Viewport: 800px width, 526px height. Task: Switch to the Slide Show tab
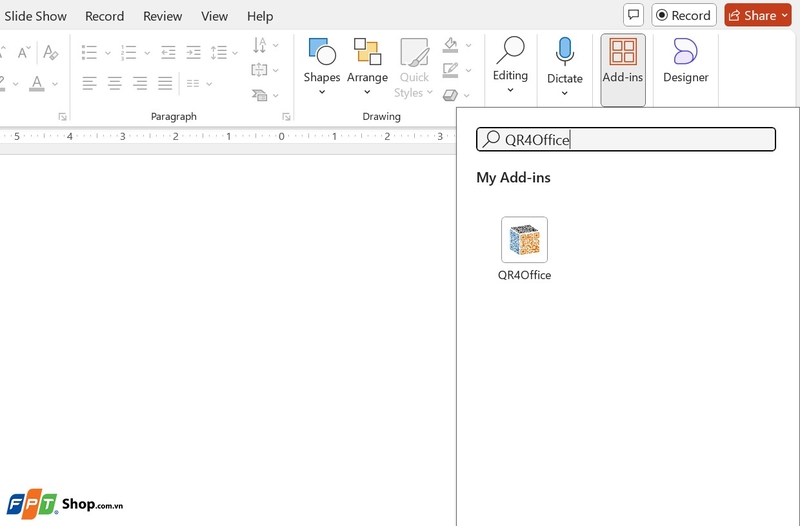[36, 16]
